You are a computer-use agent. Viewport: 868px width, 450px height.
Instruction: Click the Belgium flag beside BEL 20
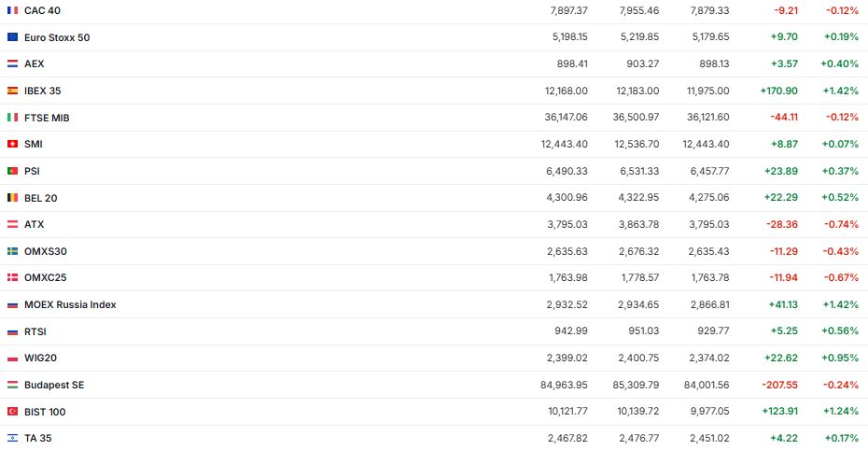pyautogui.click(x=12, y=198)
